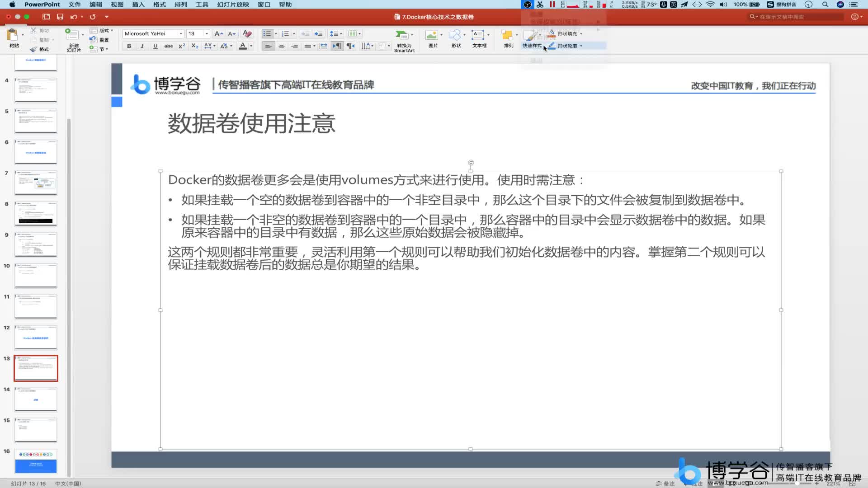The height and width of the screenshot is (488, 868).
Task: Click the Cut scissors icon
Action: pyautogui.click(x=33, y=31)
